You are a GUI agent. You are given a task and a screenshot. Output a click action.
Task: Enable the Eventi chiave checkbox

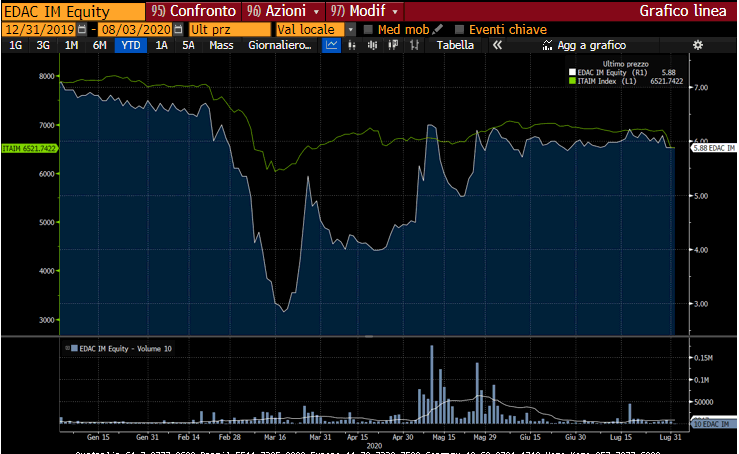[459, 30]
